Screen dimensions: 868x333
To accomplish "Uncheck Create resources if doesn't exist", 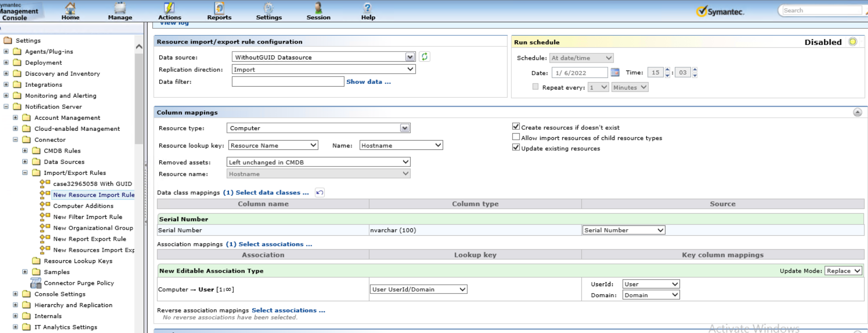I will coord(516,127).
